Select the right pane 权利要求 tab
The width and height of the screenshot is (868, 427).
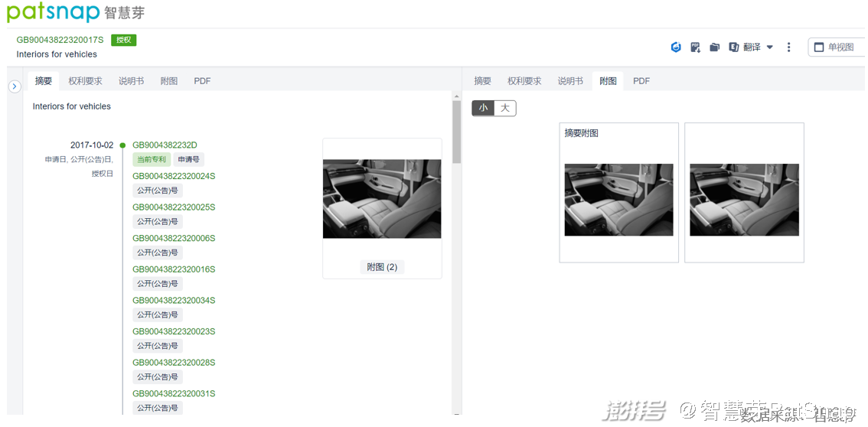524,81
